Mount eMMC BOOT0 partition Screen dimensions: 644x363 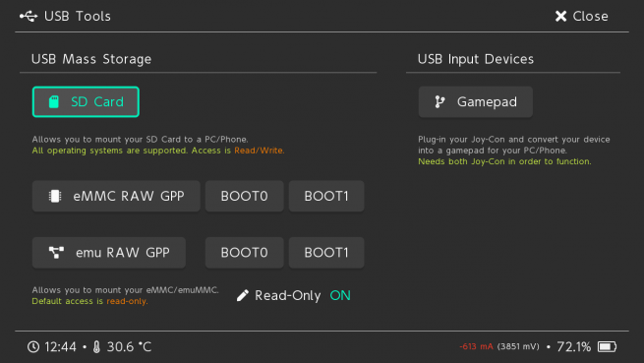pos(245,196)
